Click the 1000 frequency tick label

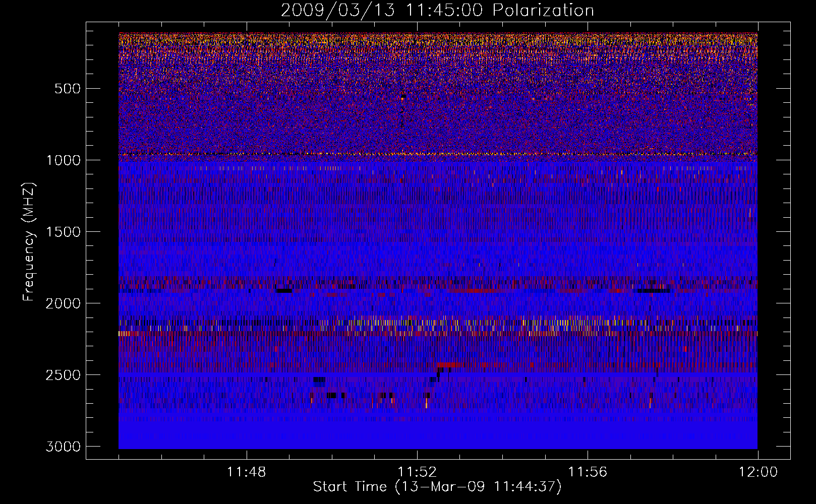(x=63, y=160)
